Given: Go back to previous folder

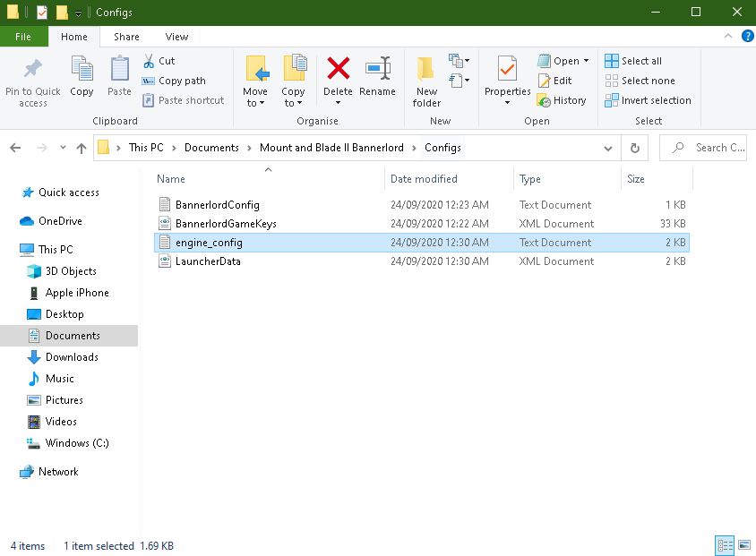Looking at the screenshot, I should (15, 148).
